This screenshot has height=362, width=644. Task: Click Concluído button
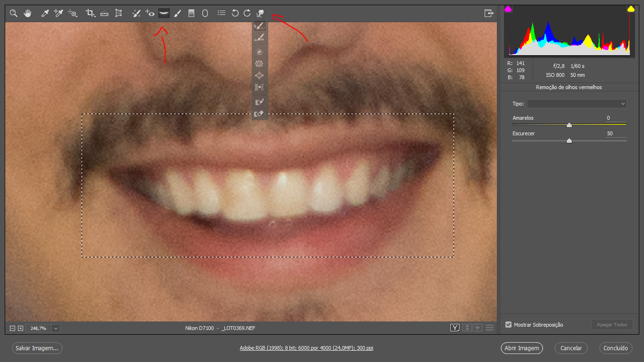pos(616,348)
